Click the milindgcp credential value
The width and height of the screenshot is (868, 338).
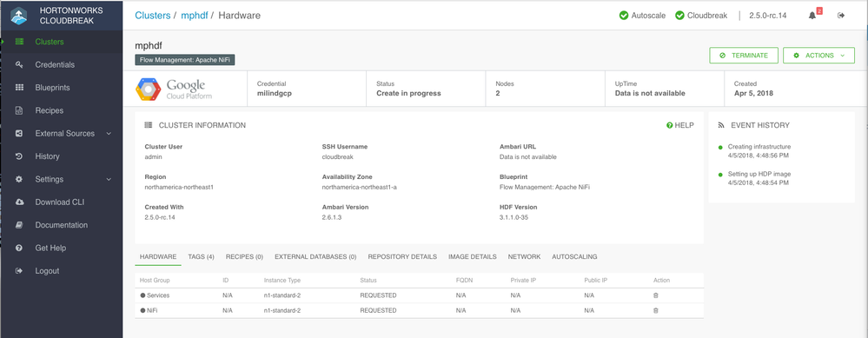tap(274, 94)
